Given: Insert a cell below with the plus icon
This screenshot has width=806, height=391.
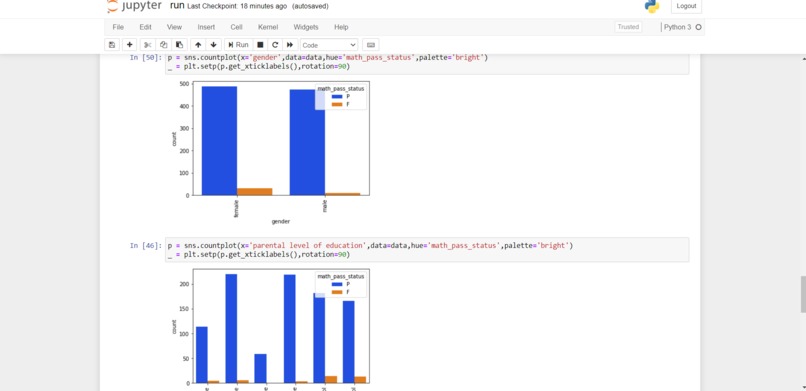Looking at the screenshot, I should (x=130, y=45).
